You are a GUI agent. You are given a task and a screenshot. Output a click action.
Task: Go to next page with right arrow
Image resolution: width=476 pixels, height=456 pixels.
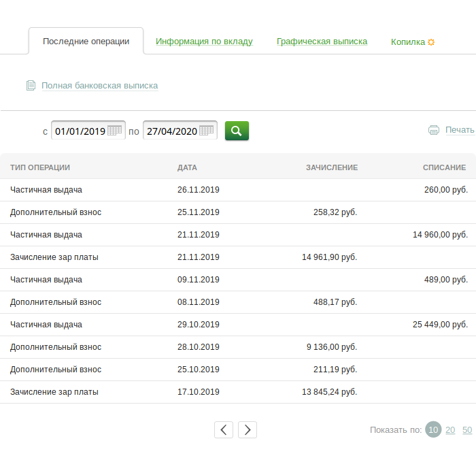(248, 429)
